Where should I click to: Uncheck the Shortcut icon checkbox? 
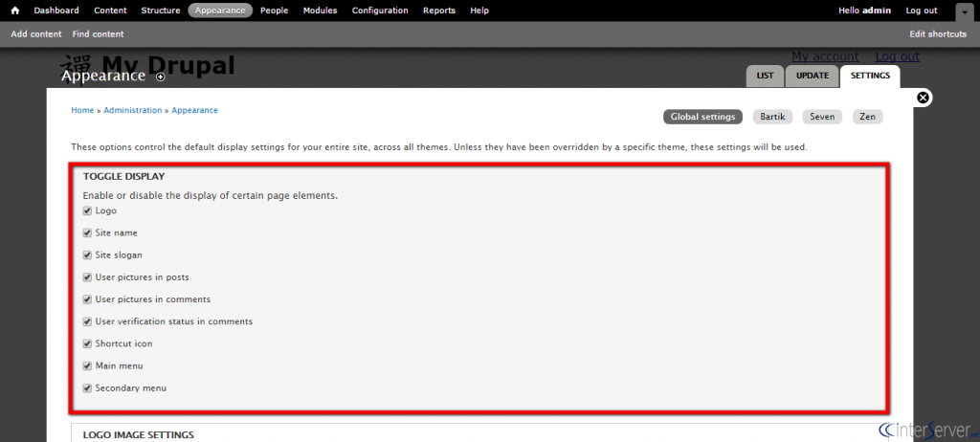(x=87, y=344)
